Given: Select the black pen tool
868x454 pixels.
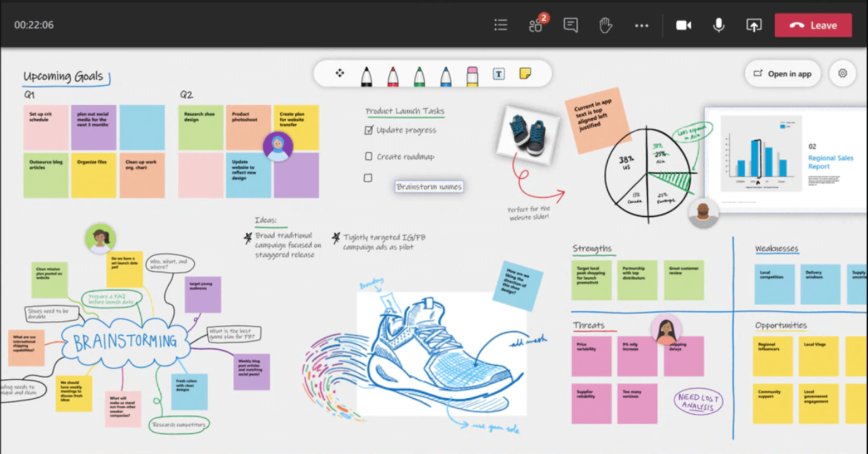Looking at the screenshot, I should point(366,73).
